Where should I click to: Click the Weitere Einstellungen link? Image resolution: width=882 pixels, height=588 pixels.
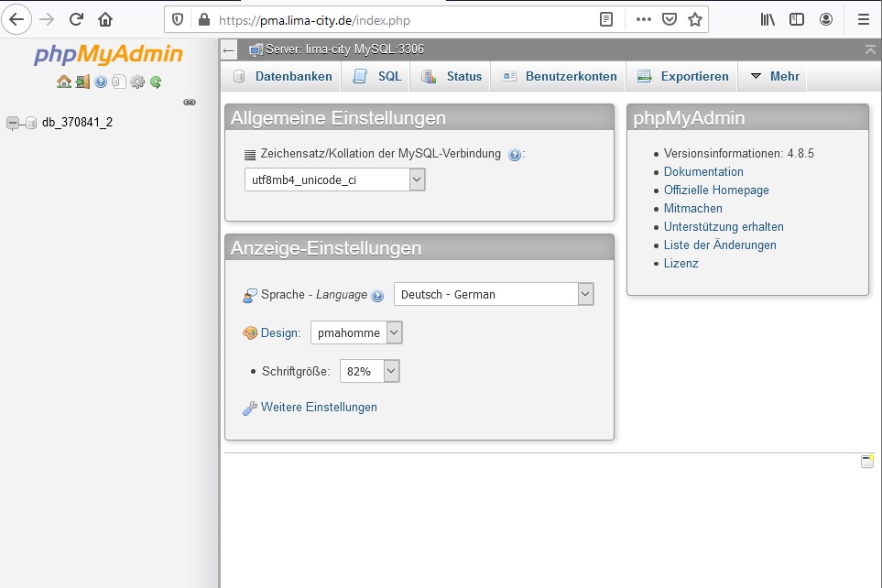coord(319,408)
